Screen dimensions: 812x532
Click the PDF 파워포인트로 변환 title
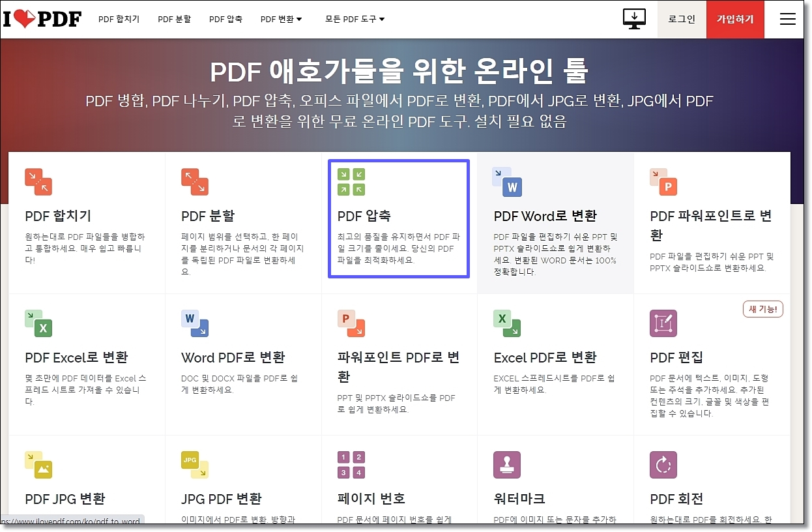[x=711, y=225]
